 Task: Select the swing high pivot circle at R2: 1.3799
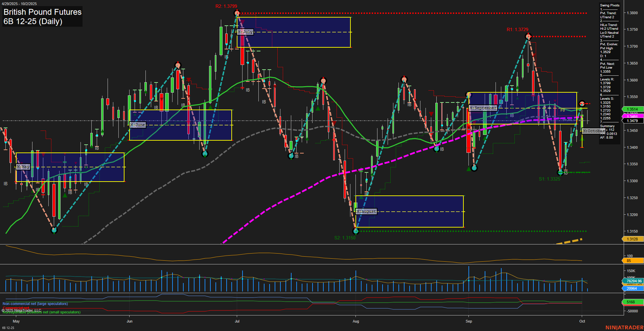point(236,13)
